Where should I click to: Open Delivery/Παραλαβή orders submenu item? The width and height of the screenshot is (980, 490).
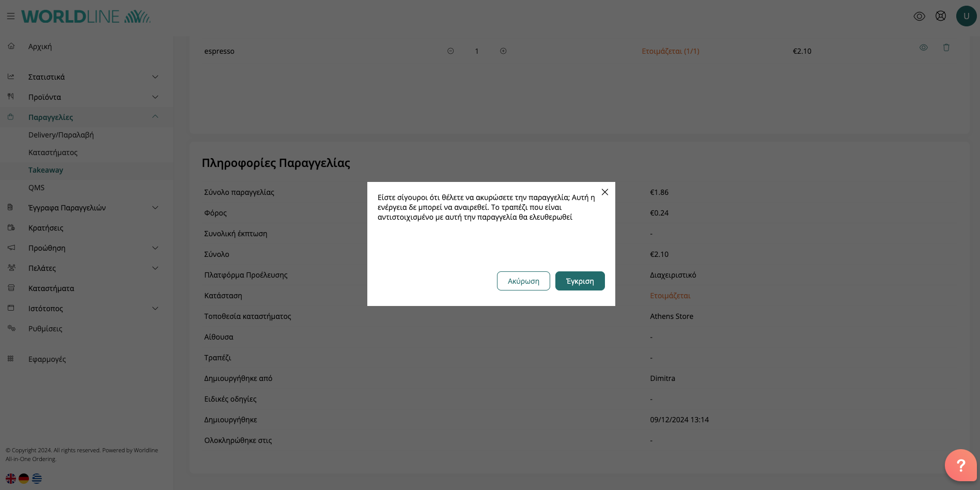(61, 135)
